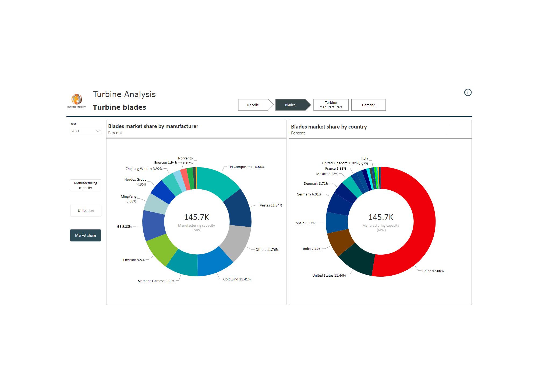This screenshot has width=538, height=392.
Task: Click the 'India 7.44%' label
Action: click(312, 249)
